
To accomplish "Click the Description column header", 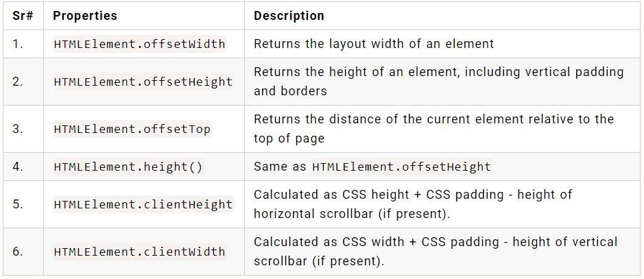I will pos(289,16).
